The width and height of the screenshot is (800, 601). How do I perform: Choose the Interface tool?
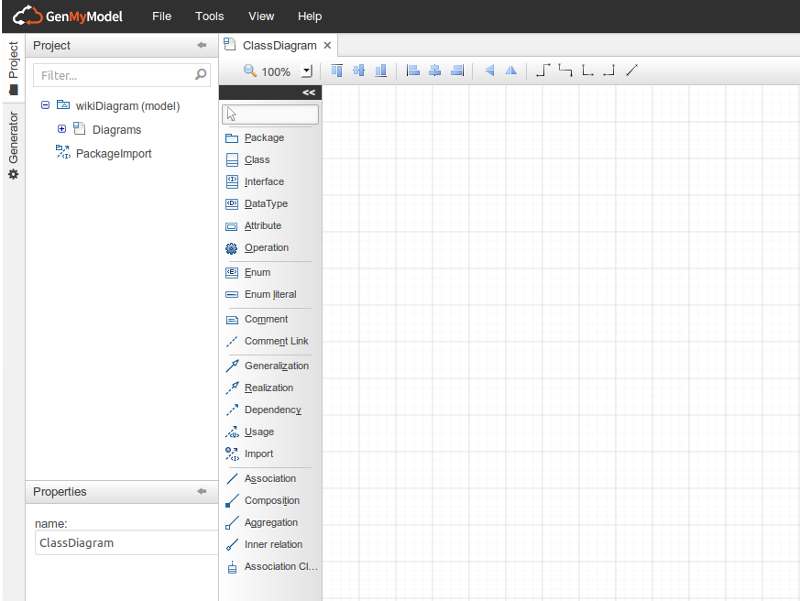(x=263, y=181)
